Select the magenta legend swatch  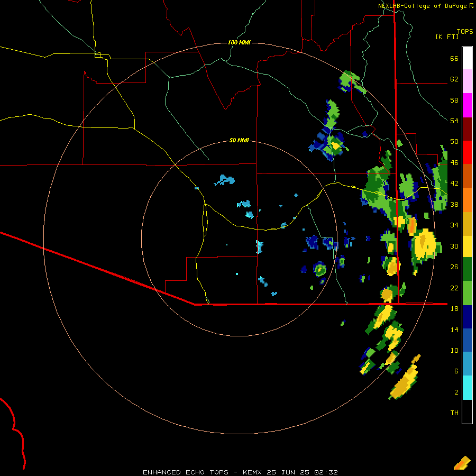467,105
